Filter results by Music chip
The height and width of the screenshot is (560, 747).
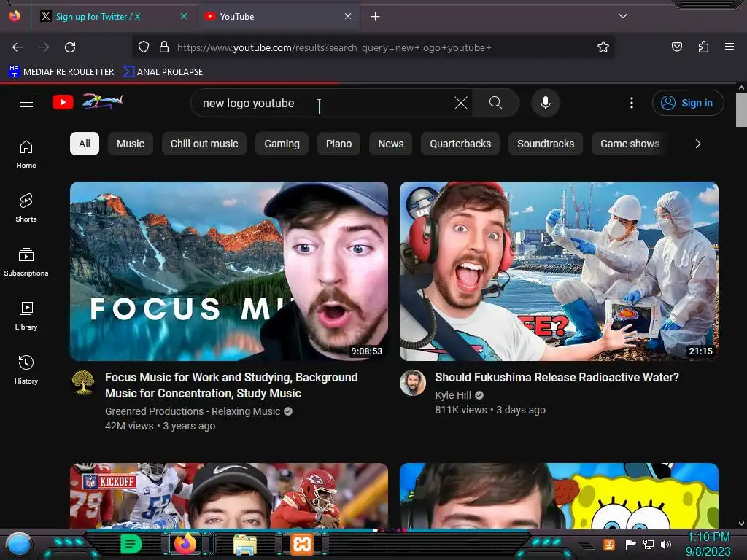[131, 144]
